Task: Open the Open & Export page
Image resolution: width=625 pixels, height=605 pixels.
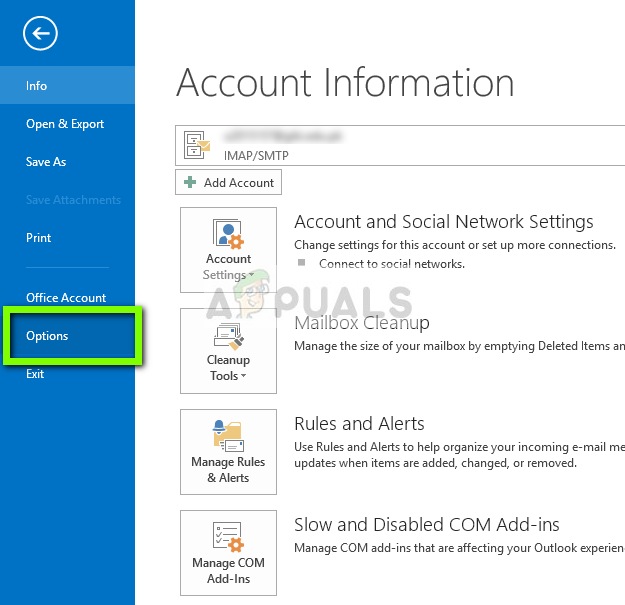Action: (67, 124)
